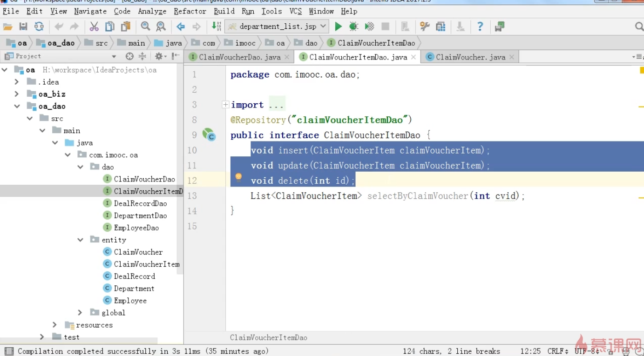Hide the Project panel with the bar-arrow icon
Viewport: 644px width, 356px height.
tap(176, 56)
